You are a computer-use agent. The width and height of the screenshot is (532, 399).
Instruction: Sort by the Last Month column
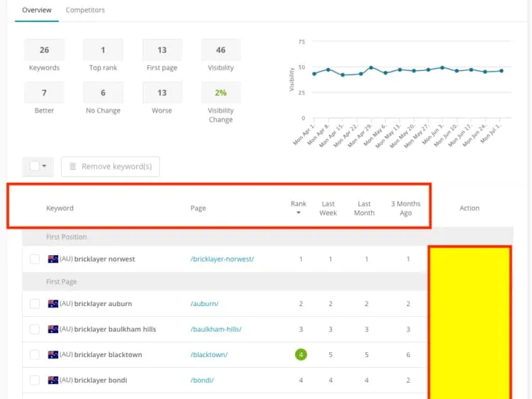(364, 208)
